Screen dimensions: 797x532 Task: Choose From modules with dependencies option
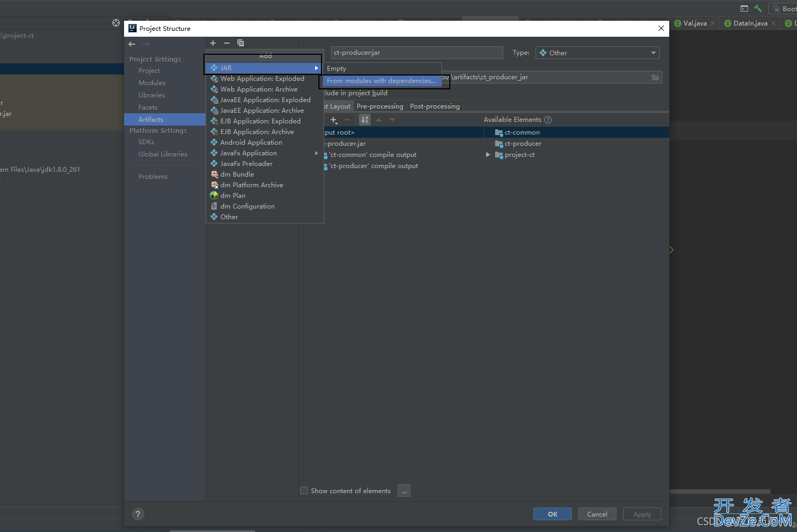[382, 81]
